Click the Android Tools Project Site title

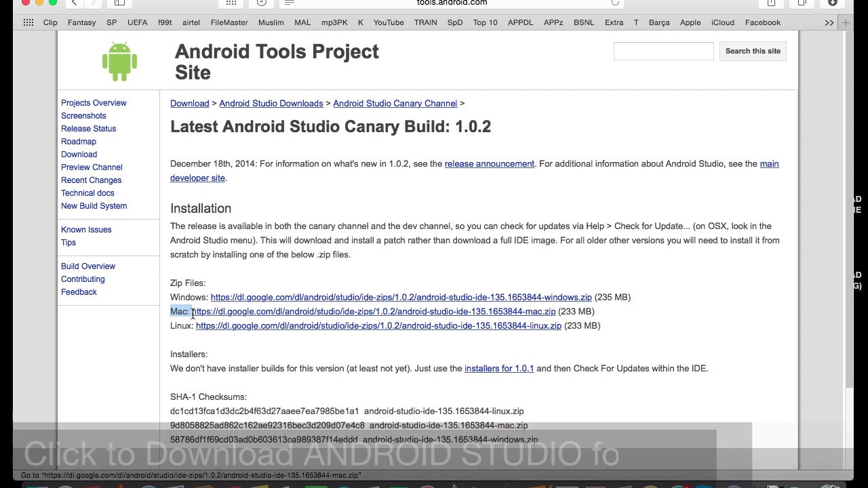point(277,62)
